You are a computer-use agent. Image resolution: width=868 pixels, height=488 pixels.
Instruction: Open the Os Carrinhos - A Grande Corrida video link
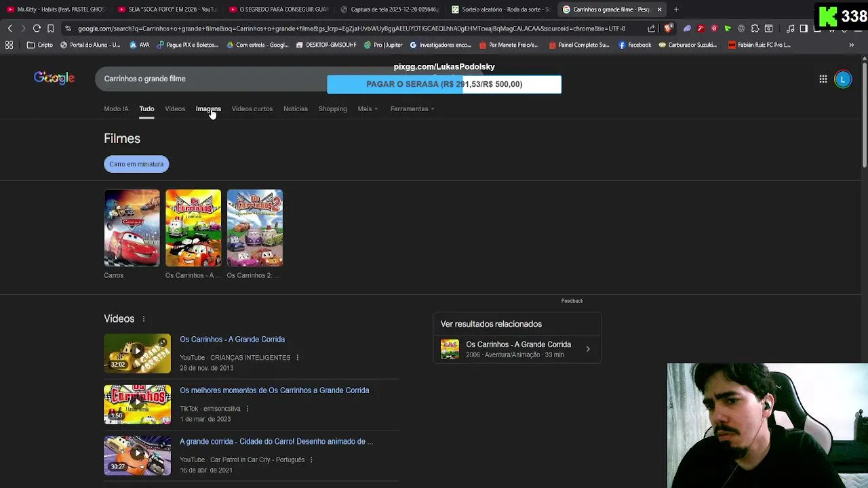232,340
